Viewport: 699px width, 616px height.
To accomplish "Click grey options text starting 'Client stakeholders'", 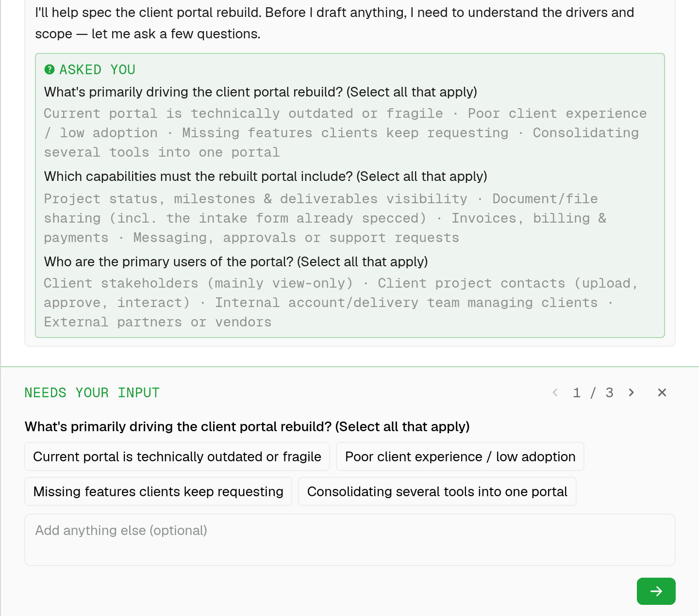I will point(341,303).
